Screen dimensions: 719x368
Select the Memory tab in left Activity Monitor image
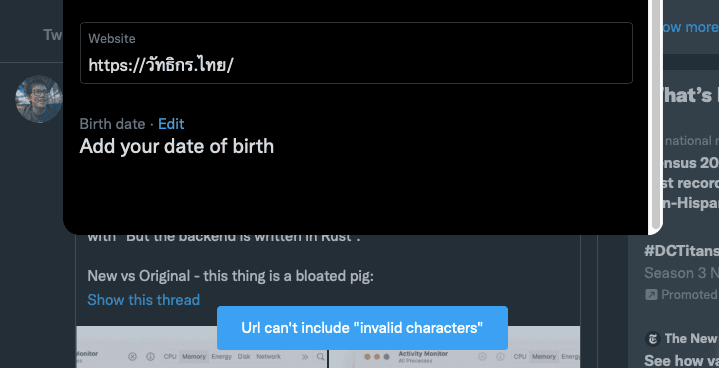[x=193, y=357]
